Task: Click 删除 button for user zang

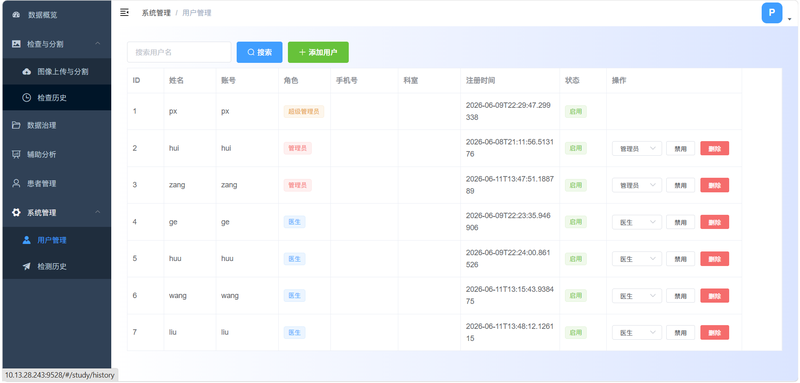Action: (x=714, y=185)
